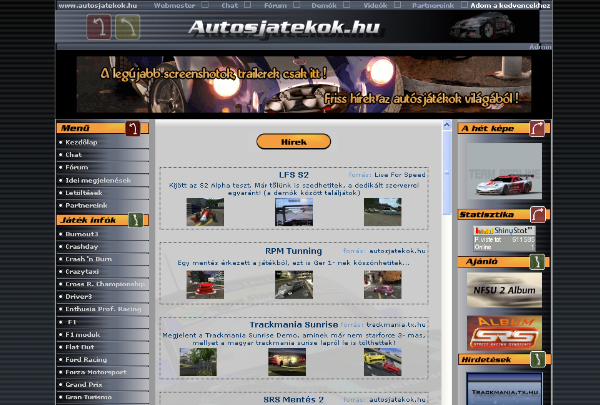Open the NFSU 2 Album banner
600x405 pixels.
point(504,290)
